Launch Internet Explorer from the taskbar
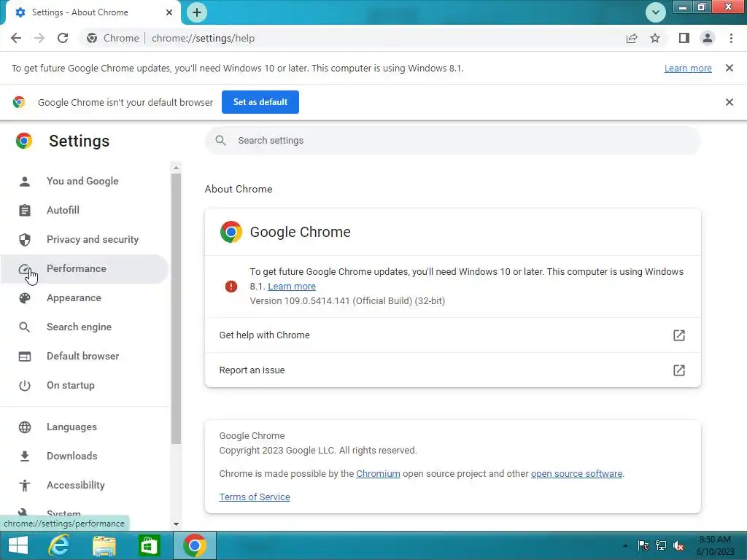This screenshot has height=560, width=747. tap(60, 545)
